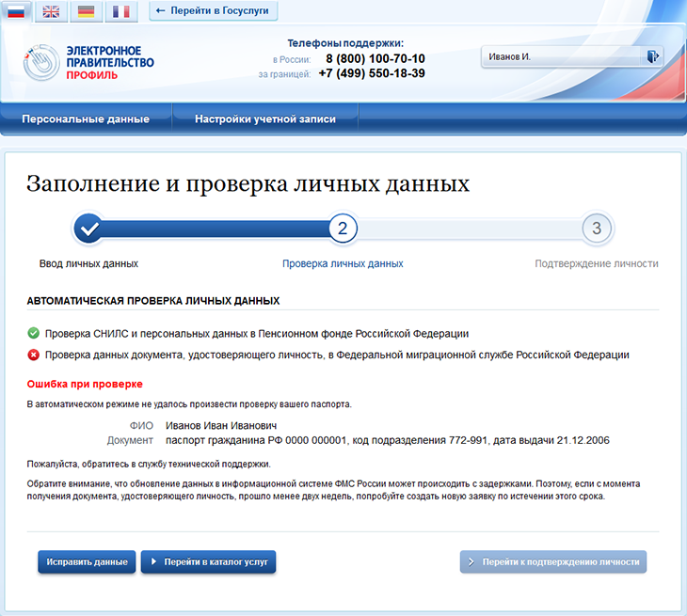687x616 pixels.
Task: Switch language using the Russian flag
Action: point(16,11)
